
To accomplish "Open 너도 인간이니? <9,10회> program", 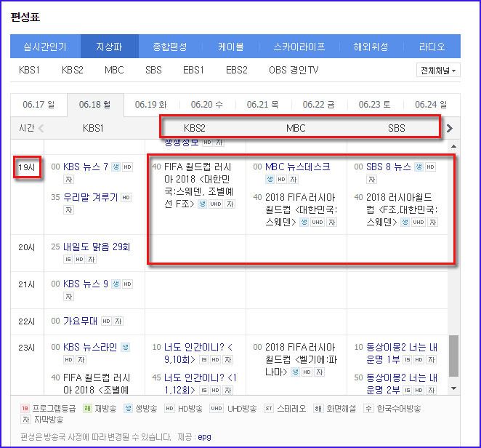I will click(198, 353).
